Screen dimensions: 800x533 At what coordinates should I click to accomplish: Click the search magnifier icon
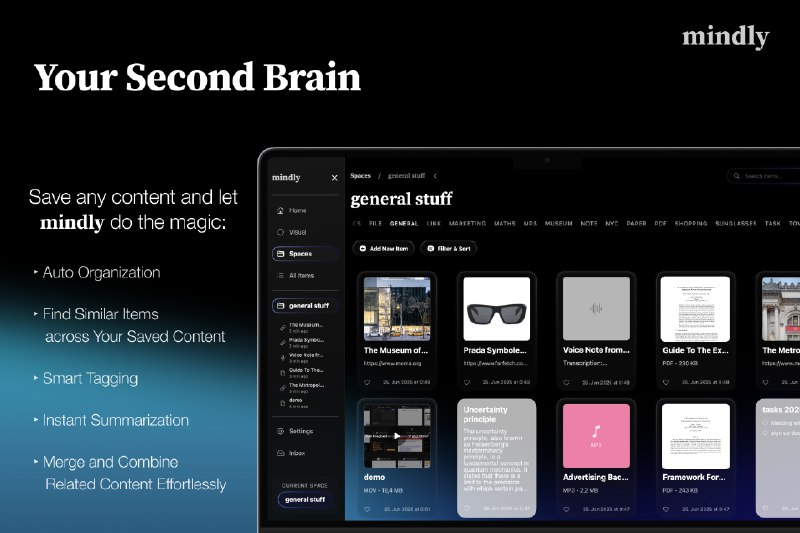[738, 177]
